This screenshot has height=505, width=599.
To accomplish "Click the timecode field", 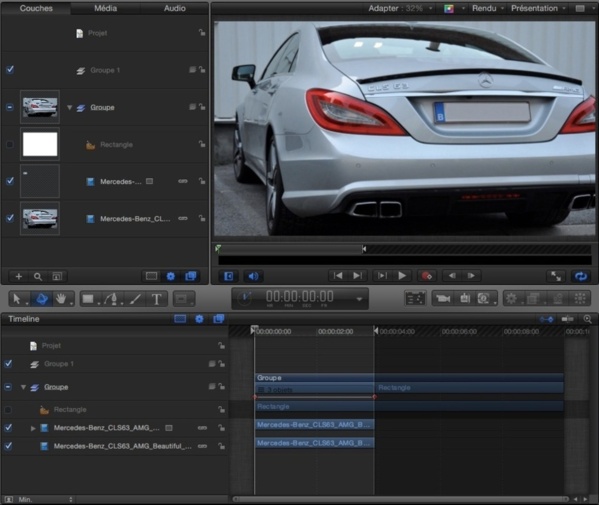I will [300, 297].
